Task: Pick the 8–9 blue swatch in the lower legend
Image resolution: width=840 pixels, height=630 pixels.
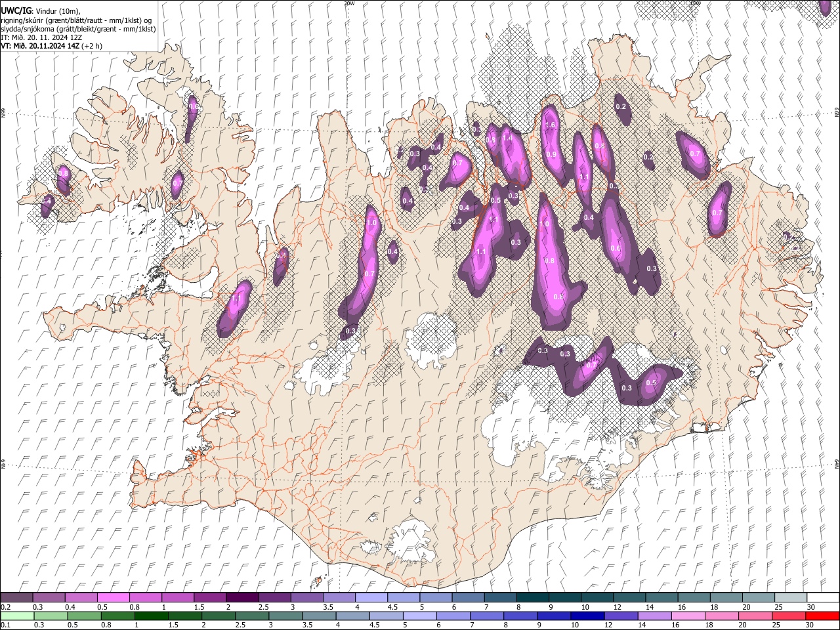Action: pos(520,616)
